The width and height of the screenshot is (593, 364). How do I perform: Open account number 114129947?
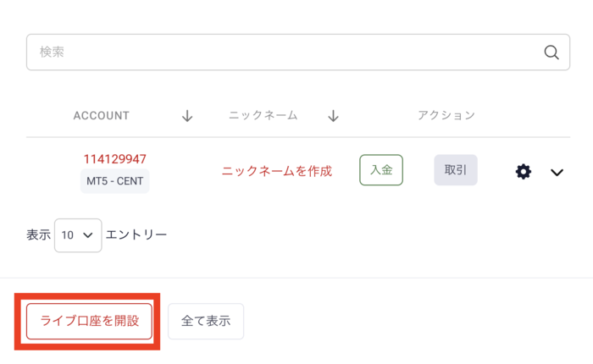[114, 159]
